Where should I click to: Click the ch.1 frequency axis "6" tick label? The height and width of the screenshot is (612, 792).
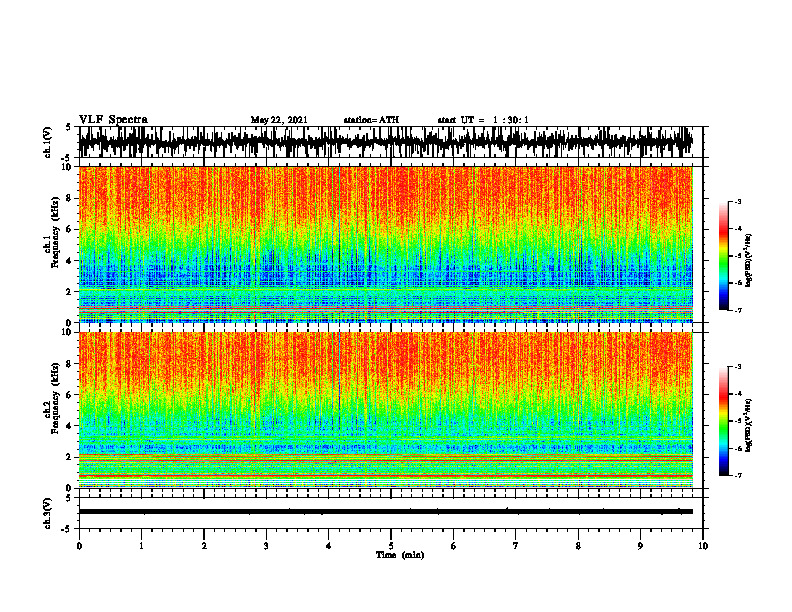(x=69, y=229)
